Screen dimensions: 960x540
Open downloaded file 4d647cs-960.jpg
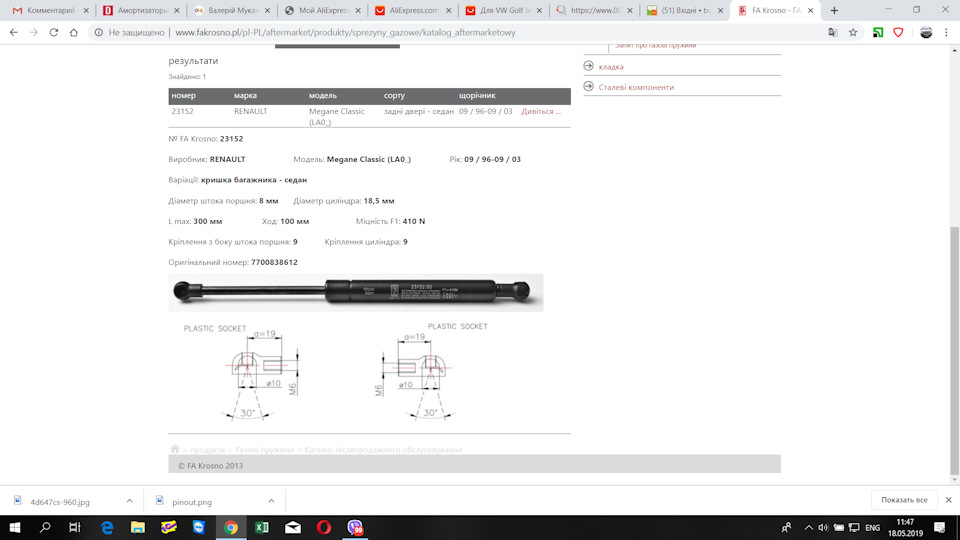coord(60,501)
